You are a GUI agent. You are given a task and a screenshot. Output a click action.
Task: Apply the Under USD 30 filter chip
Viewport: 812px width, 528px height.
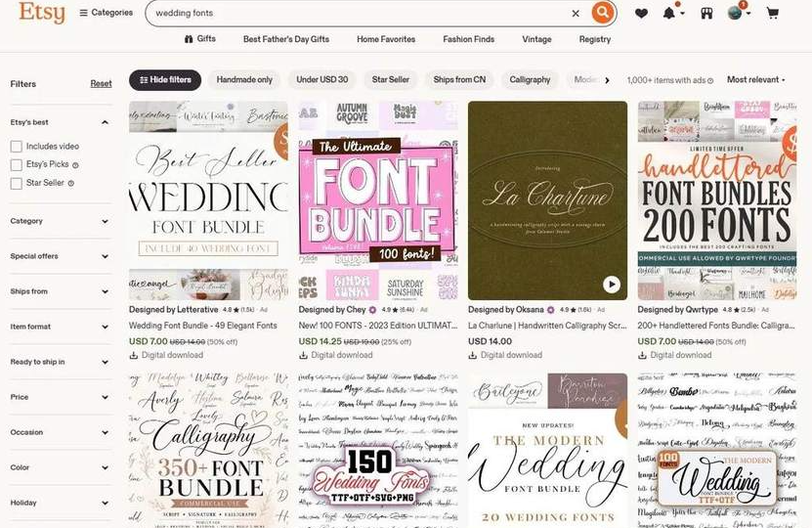click(x=321, y=80)
